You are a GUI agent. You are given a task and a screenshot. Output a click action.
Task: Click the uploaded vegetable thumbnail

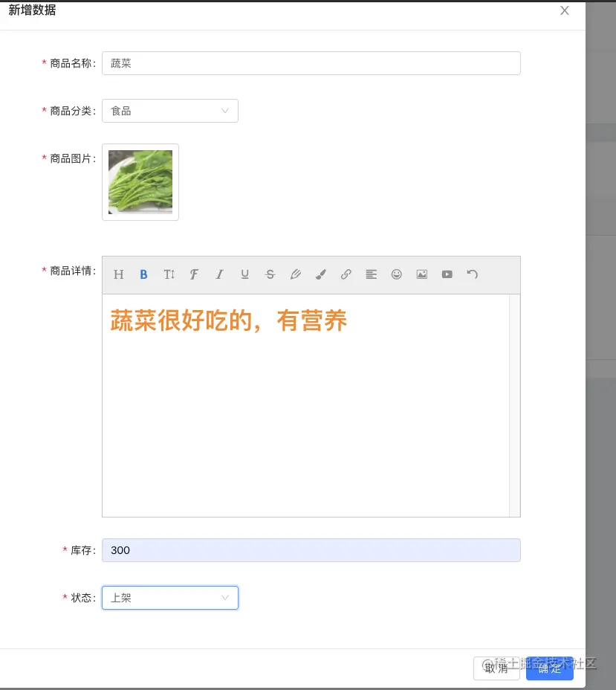(140, 182)
